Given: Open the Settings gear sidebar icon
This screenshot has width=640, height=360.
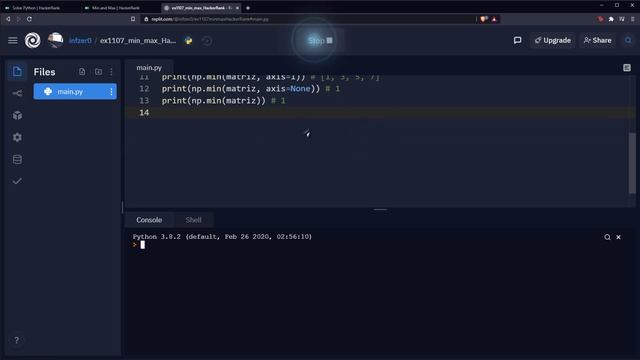Looking at the screenshot, I should tap(17, 137).
